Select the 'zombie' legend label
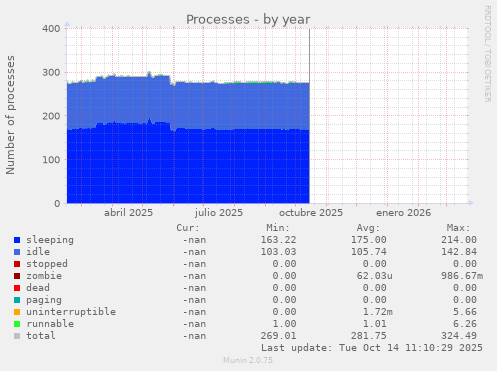The width and height of the screenshot is (497, 371). point(44,276)
